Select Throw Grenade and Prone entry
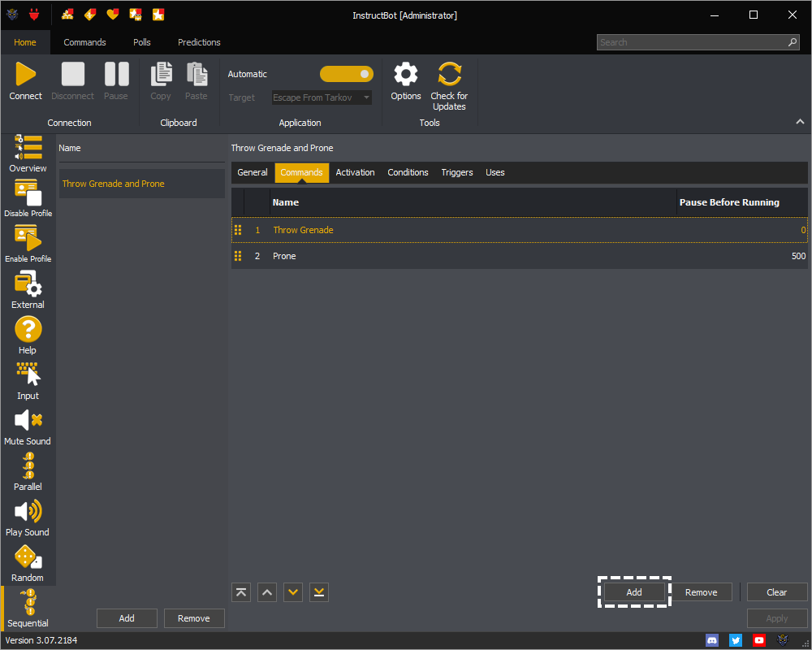Viewport: 812px width, 650px height. (142, 184)
